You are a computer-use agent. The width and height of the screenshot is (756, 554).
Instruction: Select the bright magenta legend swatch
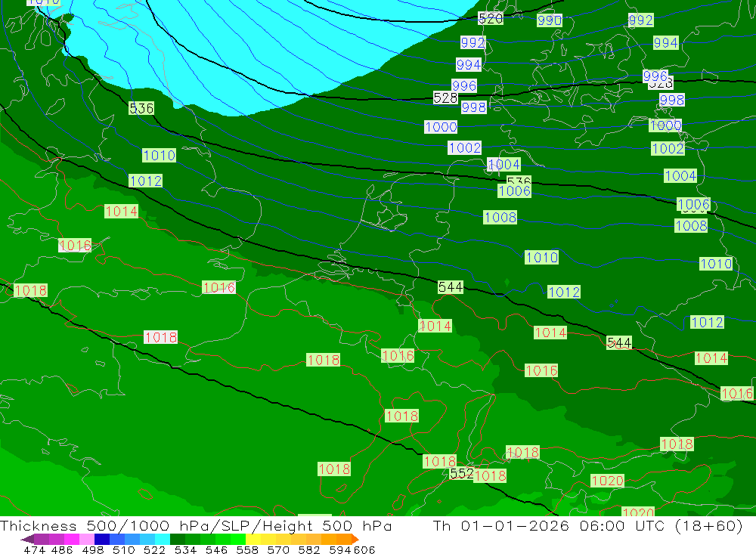[x=71, y=539]
